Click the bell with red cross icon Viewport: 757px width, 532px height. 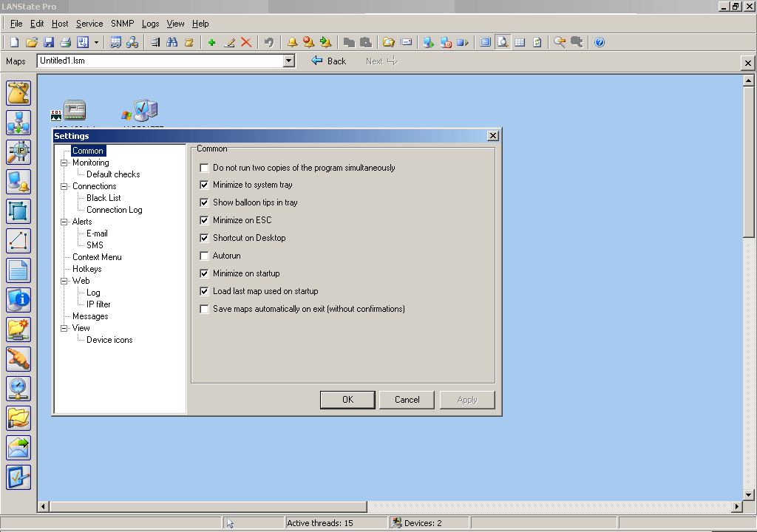(308, 42)
